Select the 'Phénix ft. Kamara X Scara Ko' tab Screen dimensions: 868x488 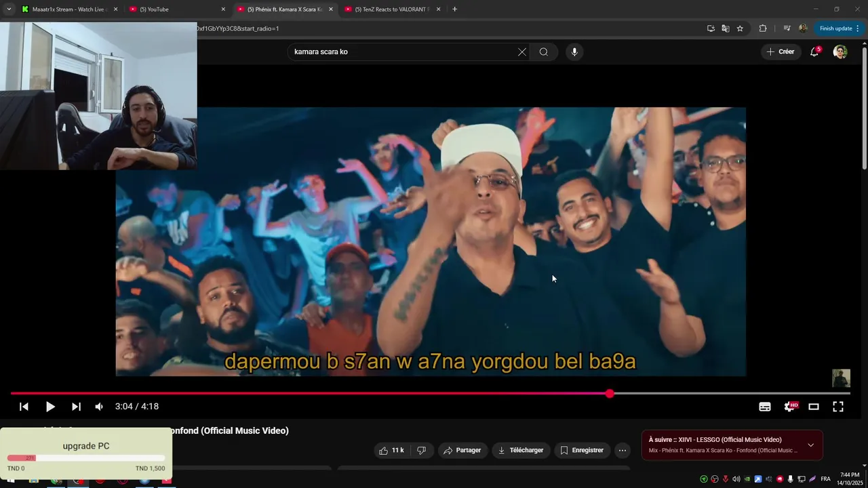point(283,9)
